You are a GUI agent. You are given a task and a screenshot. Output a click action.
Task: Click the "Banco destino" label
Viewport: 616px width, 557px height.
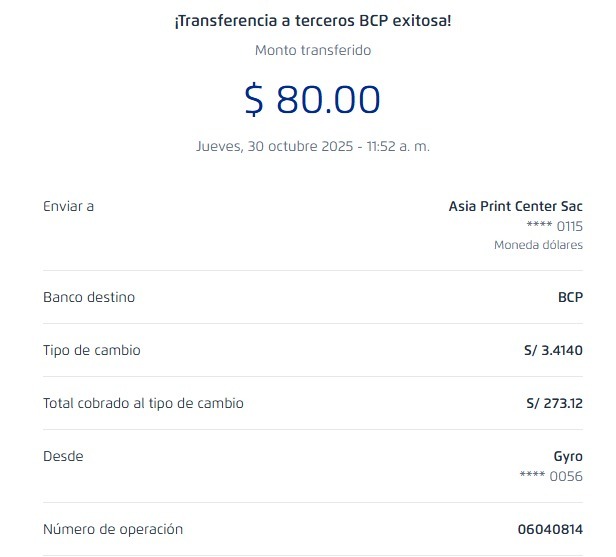(x=89, y=297)
